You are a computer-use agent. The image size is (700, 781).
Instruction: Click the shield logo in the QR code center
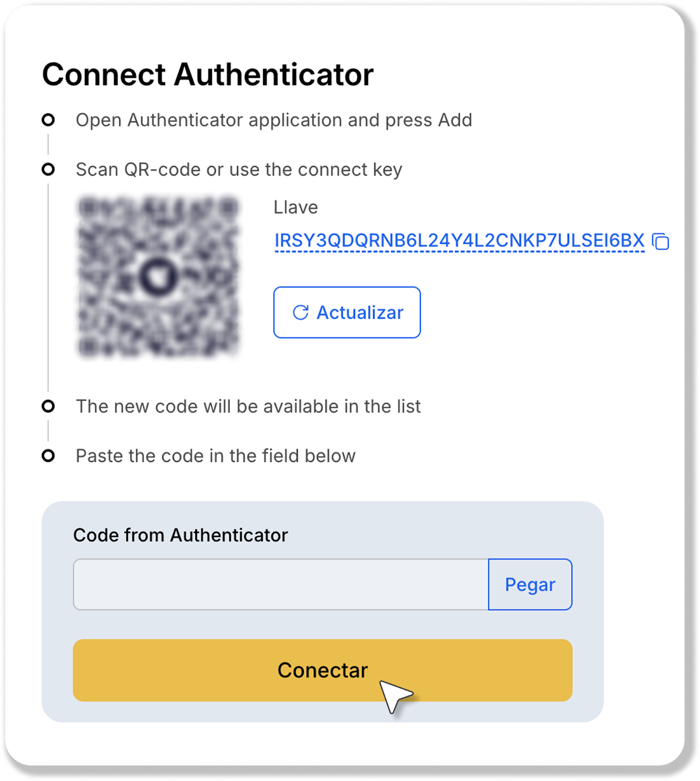pos(158,276)
